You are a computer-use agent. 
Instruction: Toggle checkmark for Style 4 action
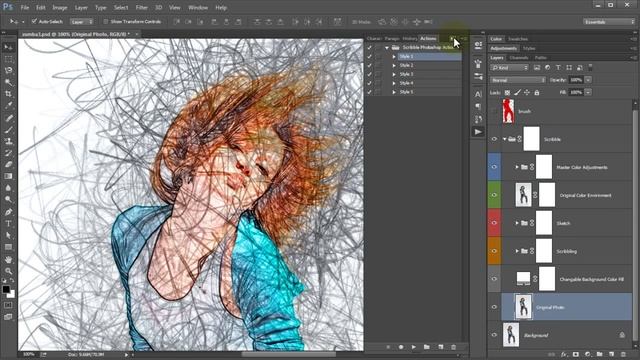pyautogui.click(x=369, y=83)
